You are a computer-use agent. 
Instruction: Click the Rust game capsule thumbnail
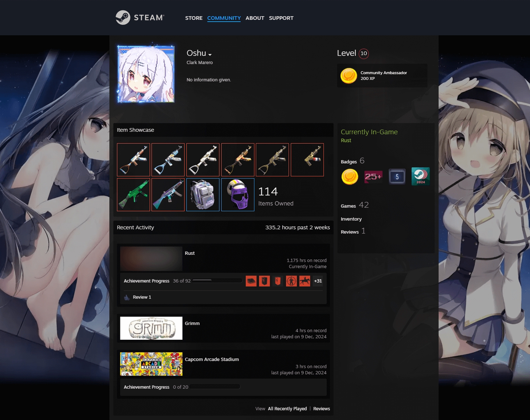pyautogui.click(x=151, y=259)
